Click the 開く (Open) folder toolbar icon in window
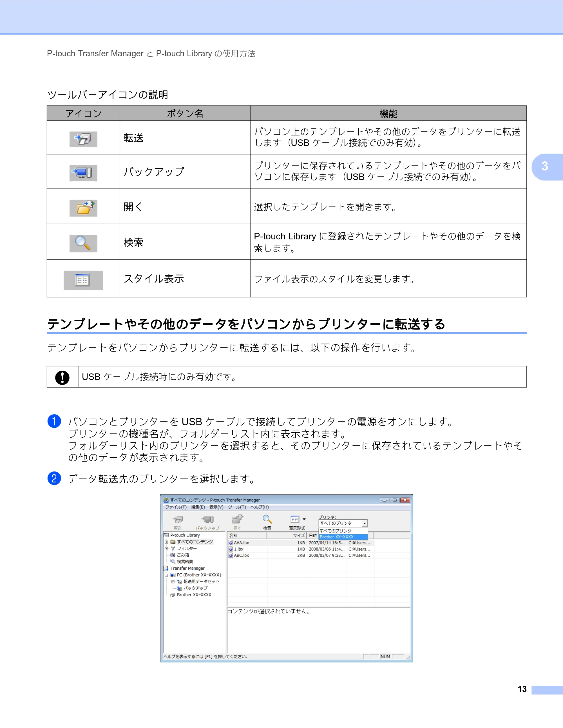 tap(237, 519)
